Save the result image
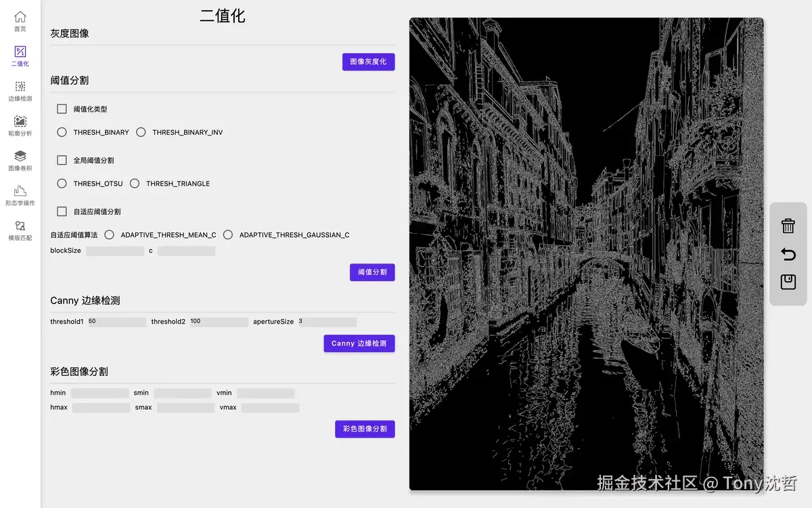 click(x=788, y=282)
